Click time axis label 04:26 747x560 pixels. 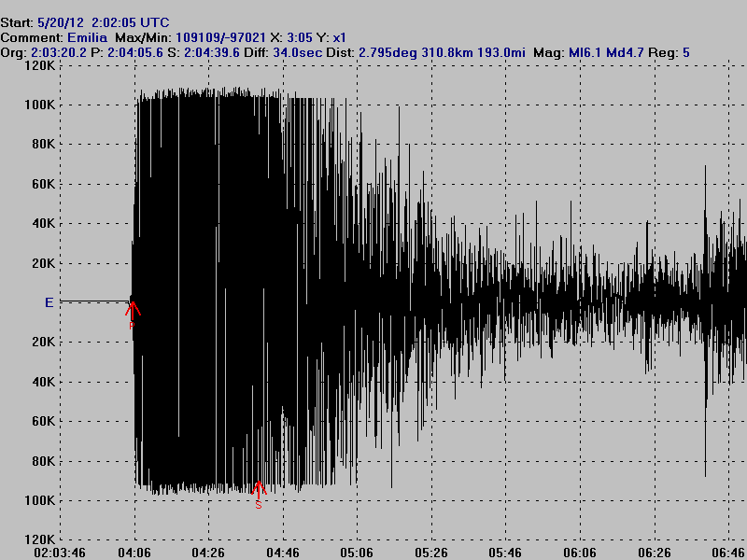(208, 553)
